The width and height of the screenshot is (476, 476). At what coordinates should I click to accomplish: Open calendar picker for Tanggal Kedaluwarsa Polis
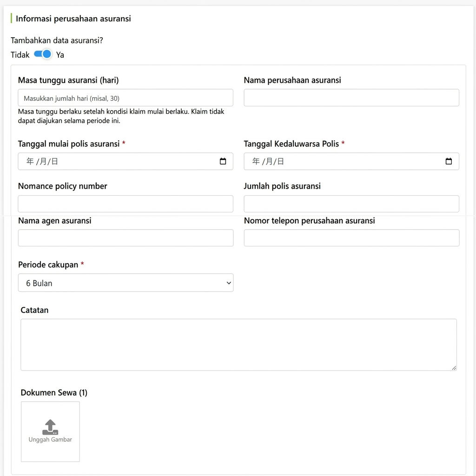coord(449,161)
